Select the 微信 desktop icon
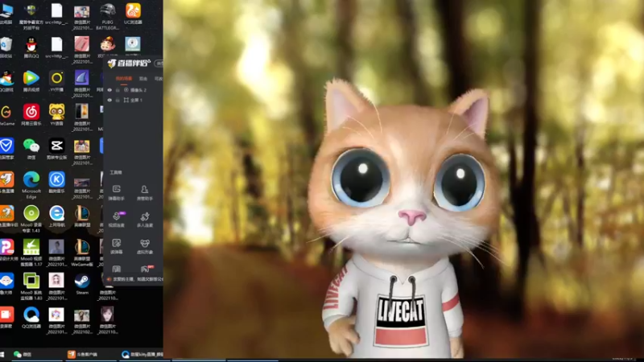Image resolution: width=644 pixels, height=362 pixels. pyautogui.click(x=31, y=149)
